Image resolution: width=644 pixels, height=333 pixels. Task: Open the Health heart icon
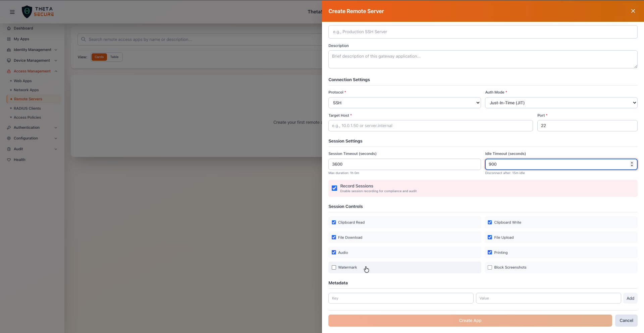(x=9, y=159)
